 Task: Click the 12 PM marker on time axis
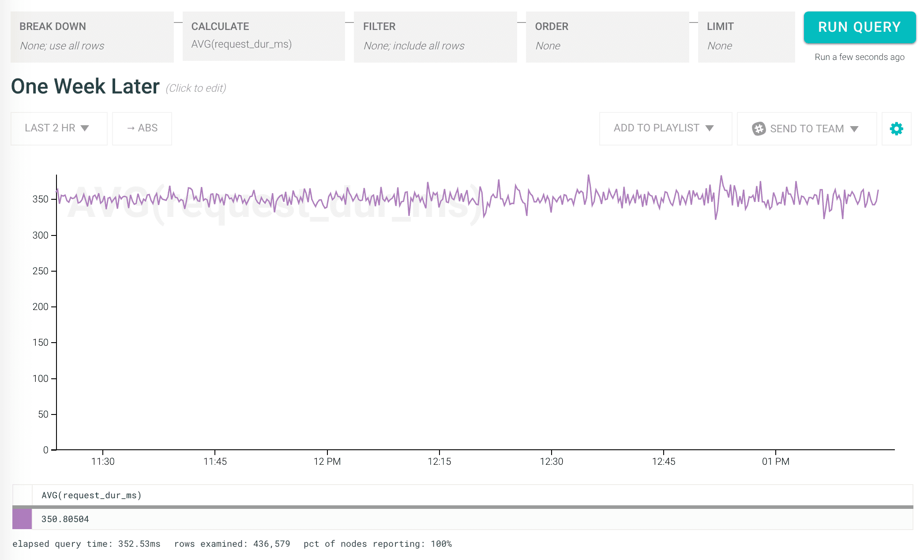click(x=327, y=461)
